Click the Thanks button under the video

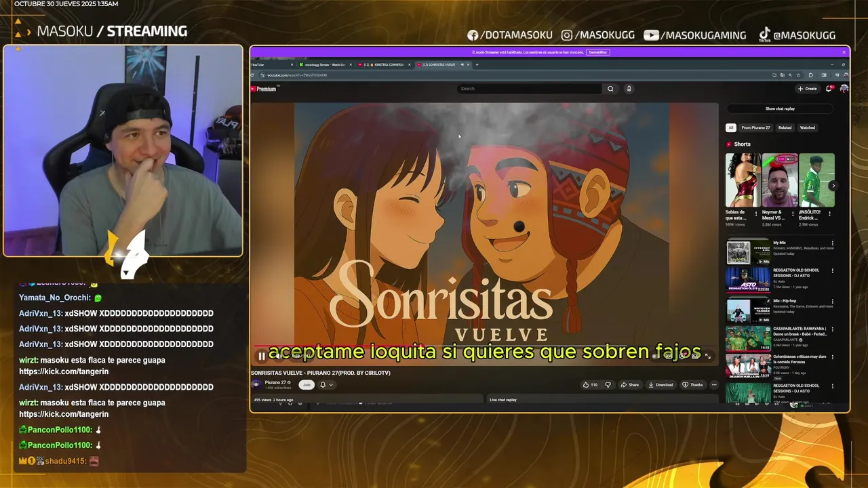tap(692, 385)
